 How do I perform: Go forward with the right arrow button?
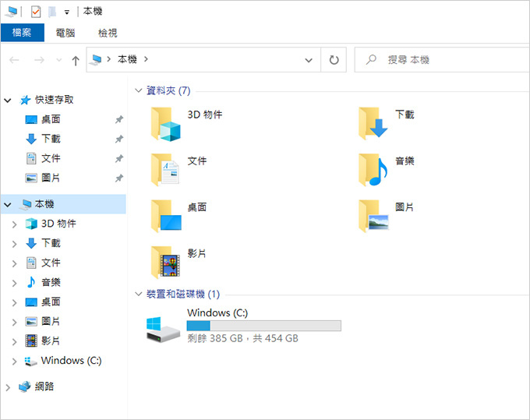pyautogui.click(x=39, y=60)
